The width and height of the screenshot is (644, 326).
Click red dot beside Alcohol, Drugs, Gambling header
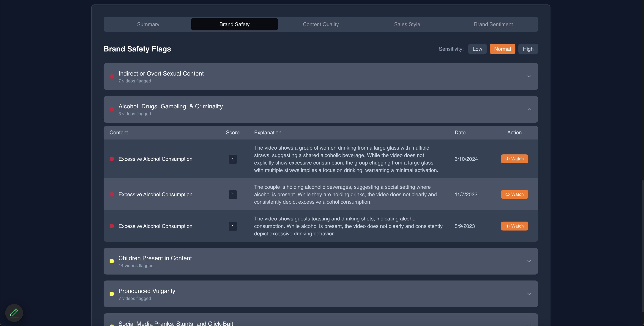tap(112, 109)
